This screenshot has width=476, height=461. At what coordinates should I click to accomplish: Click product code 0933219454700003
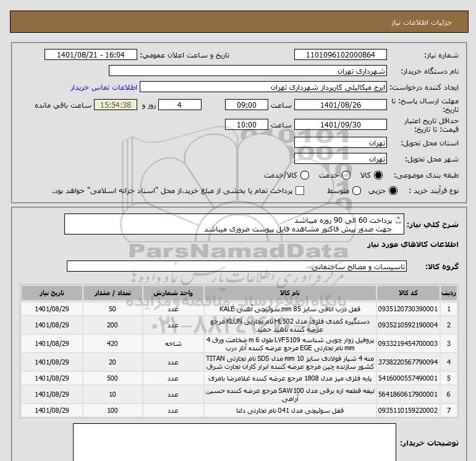coord(408,343)
